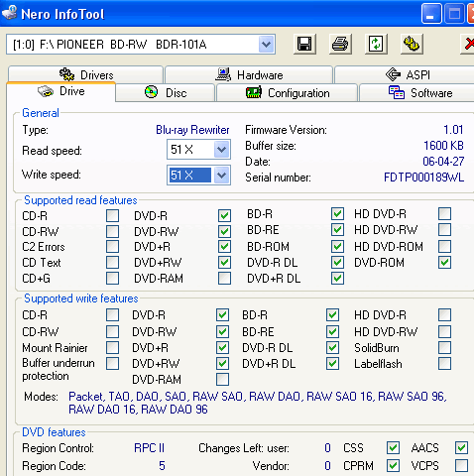Click the yellow options tool icon

point(412,44)
